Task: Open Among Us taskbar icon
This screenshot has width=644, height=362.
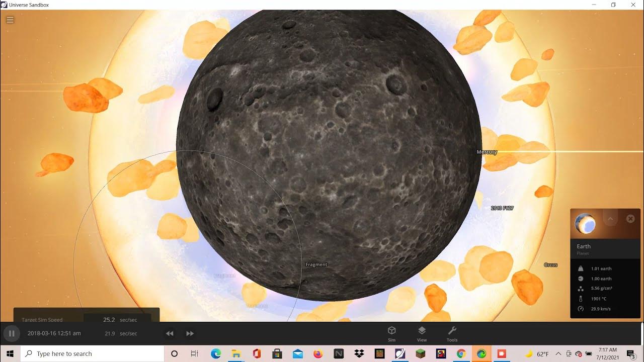Action: [441, 353]
